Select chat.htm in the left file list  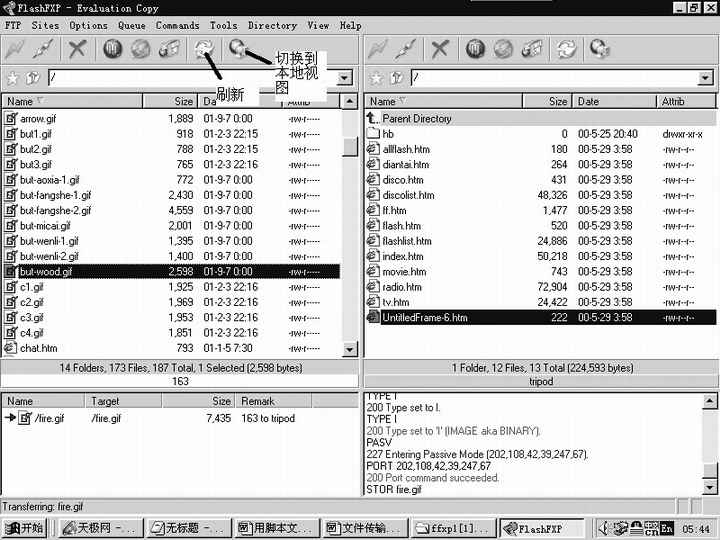(38, 348)
